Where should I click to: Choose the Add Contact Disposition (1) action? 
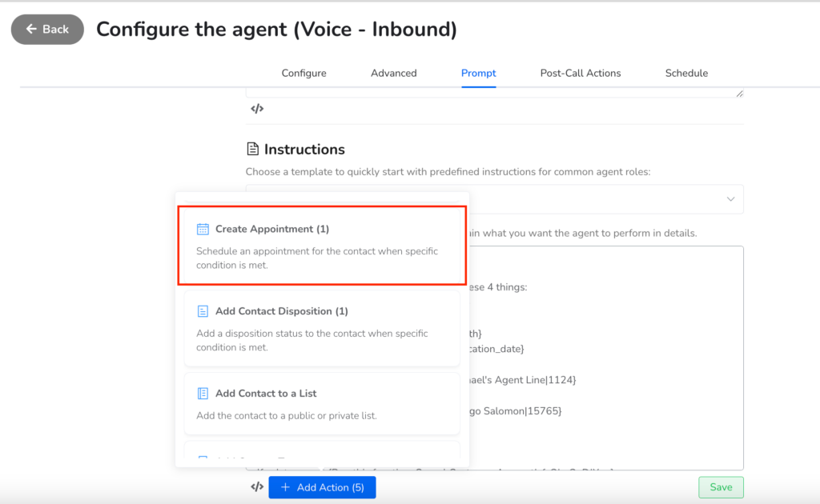point(322,328)
